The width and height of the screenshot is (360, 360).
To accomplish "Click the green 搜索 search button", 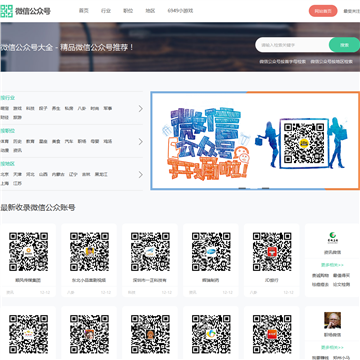I will click(x=344, y=45).
